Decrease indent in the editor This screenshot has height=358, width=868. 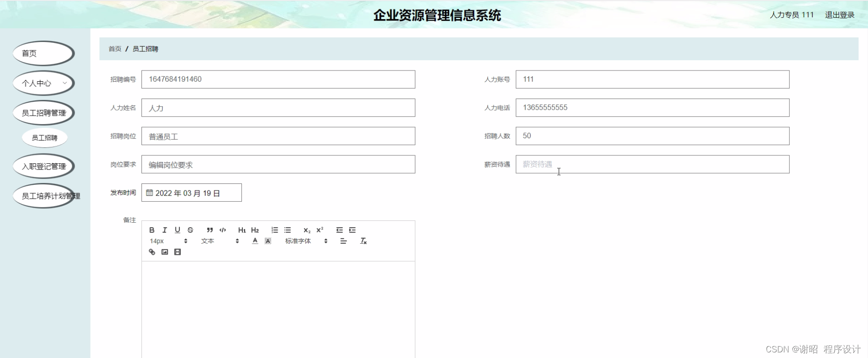point(339,230)
